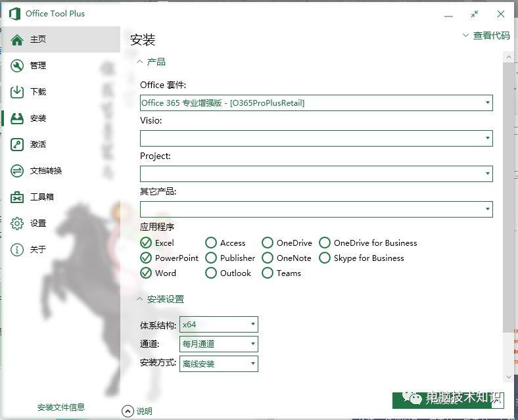Viewport: 518px width, 420px height.
Task: Enable the Teams application
Action: pos(268,273)
